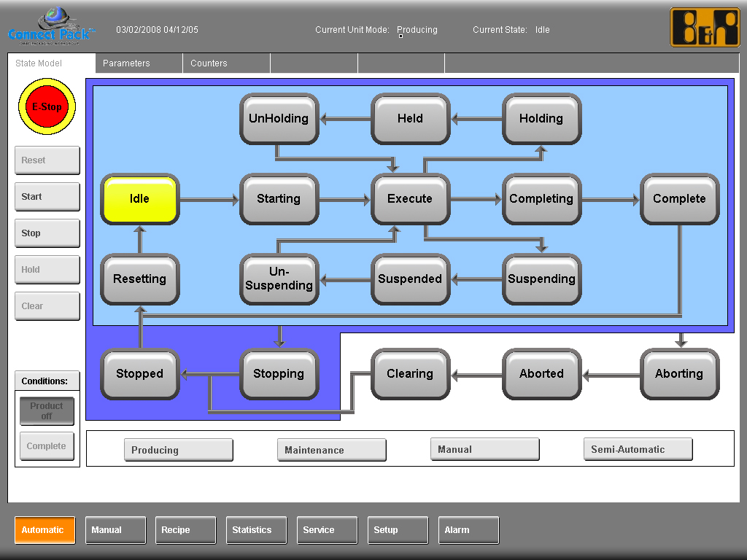The image size is (747, 560).
Task: Open the Counters tab
Action: (226, 63)
